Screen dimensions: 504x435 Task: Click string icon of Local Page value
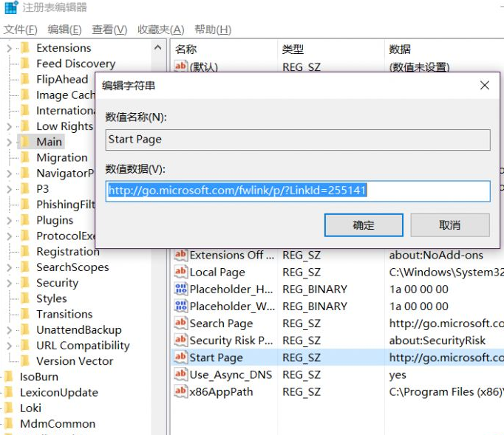pyautogui.click(x=180, y=272)
